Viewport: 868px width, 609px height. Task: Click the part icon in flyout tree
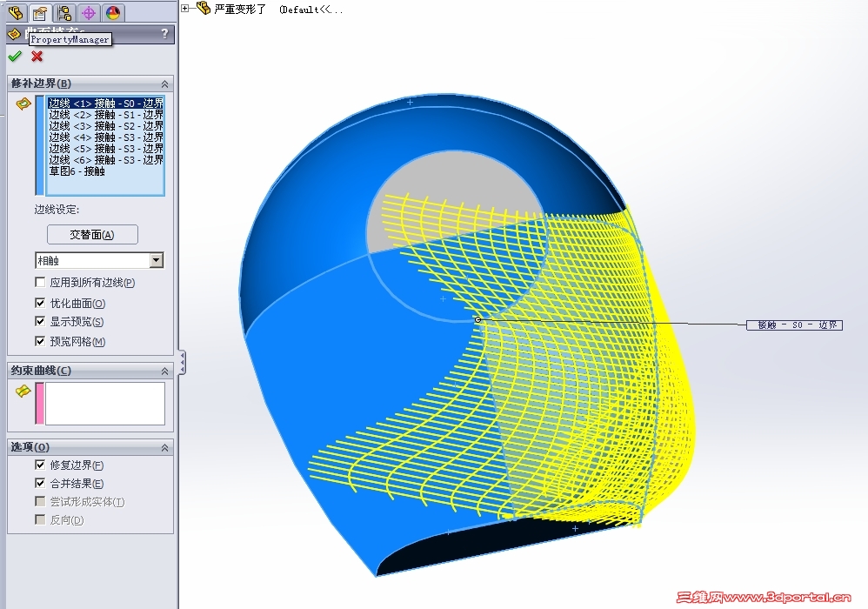coord(204,8)
